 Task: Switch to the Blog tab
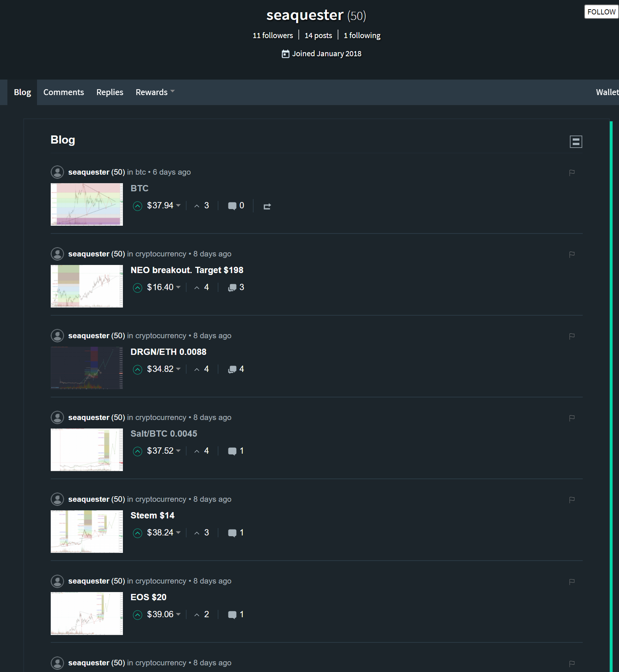[x=23, y=92]
